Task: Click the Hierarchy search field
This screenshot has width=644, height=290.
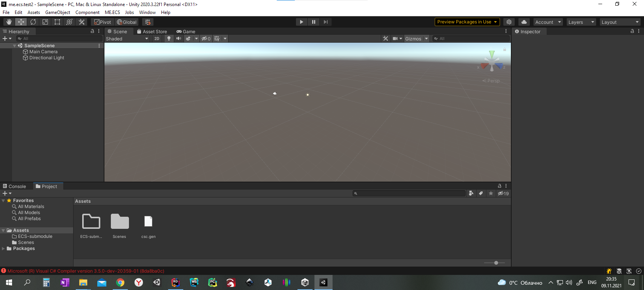Action: click(59, 39)
